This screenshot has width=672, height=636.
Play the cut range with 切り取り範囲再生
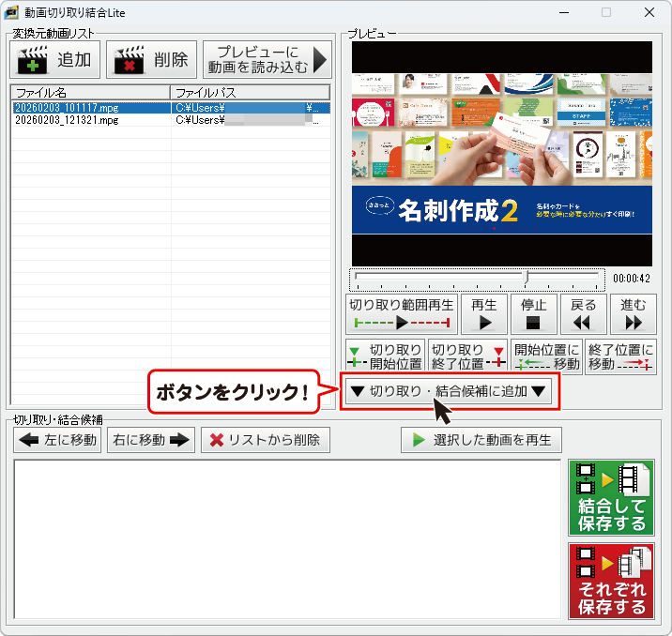(402, 314)
